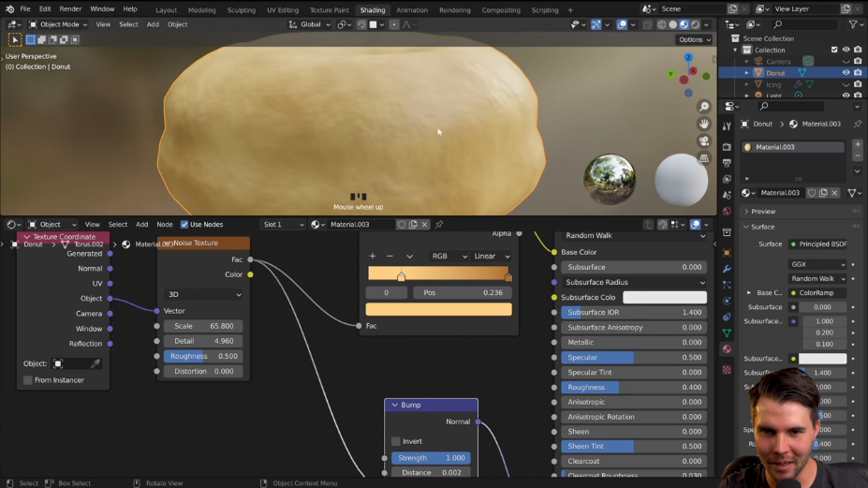Viewport: 868px width, 488px height.
Task: Collapse the Bump node
Action: coord(394,405)
